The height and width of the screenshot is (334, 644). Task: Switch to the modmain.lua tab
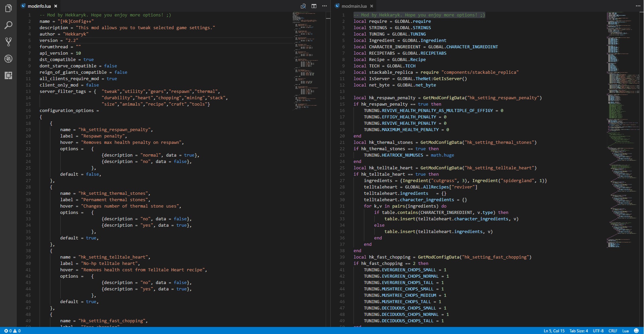pos(354,6)
